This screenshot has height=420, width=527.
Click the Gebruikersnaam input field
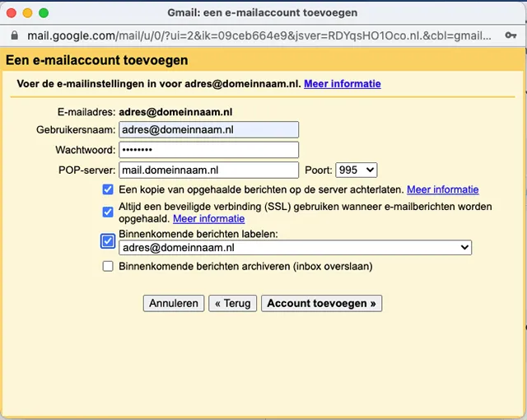tap(208, 129)
